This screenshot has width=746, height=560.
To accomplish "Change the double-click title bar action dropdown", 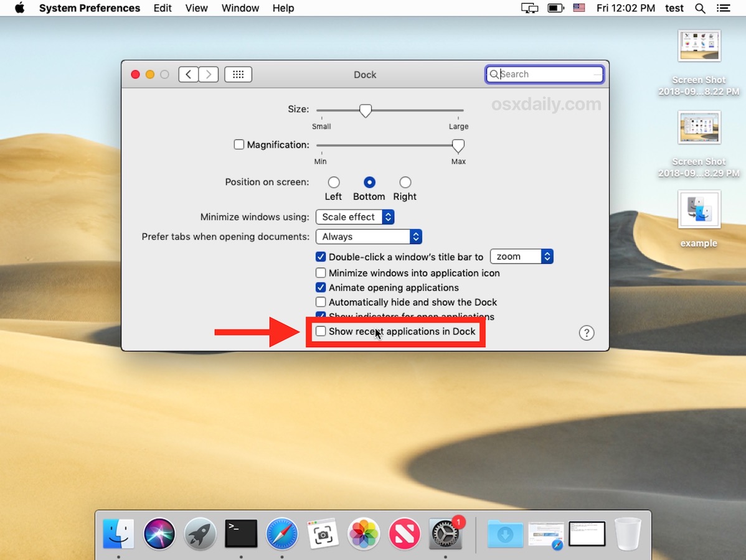I will point(521,256).
